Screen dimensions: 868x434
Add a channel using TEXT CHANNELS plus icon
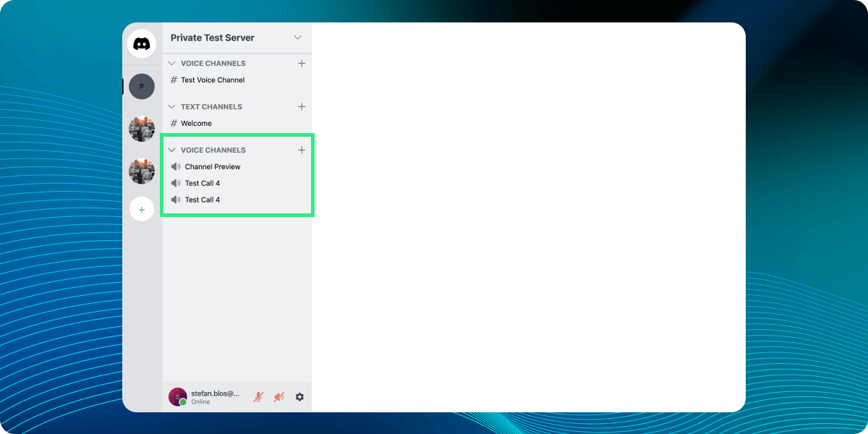coord(302,106)
